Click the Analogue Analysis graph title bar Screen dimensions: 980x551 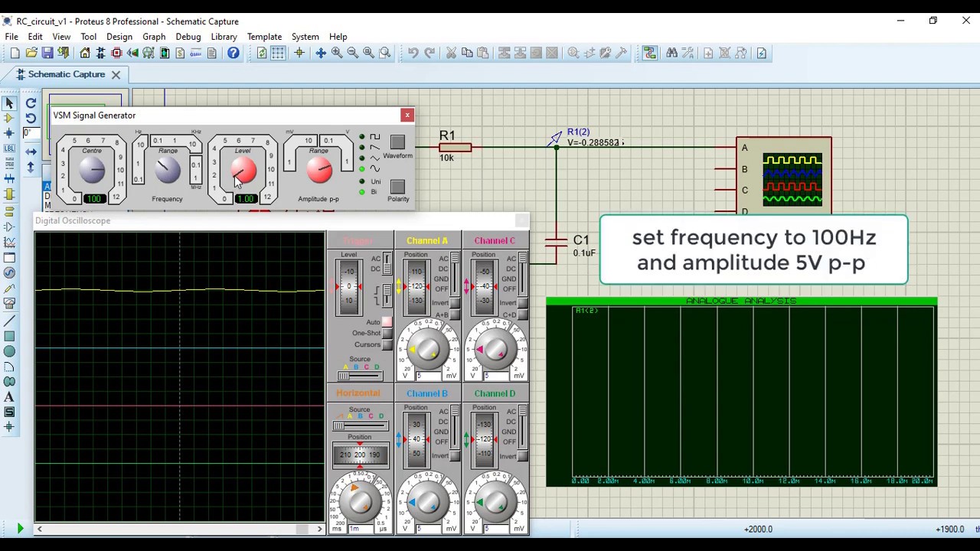pyautogui.click(x=741, y=302)
